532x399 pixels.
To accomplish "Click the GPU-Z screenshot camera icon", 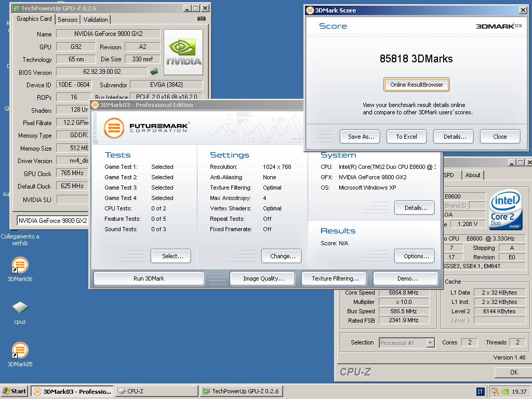I will [202, 19].
